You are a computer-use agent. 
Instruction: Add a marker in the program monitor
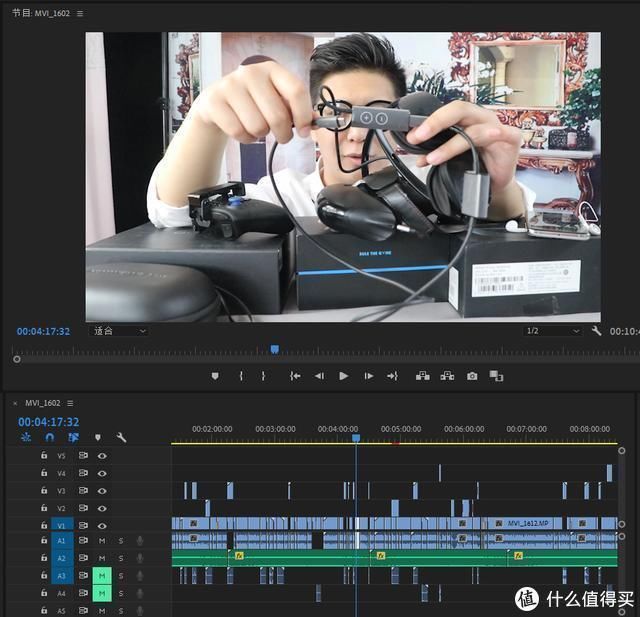(215, 376)
